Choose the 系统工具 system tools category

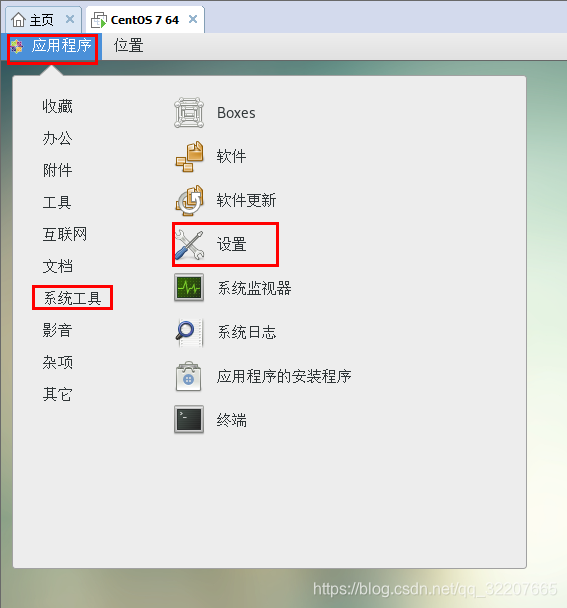click(x=73, y=298)
